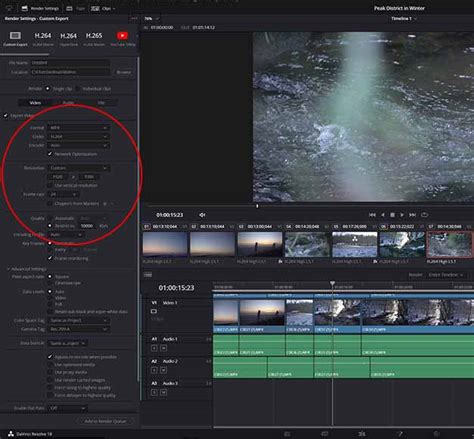The image size is (474, 439).
Task: Toggle viewer audio mute speaker icon
Action: pos(202,215)
